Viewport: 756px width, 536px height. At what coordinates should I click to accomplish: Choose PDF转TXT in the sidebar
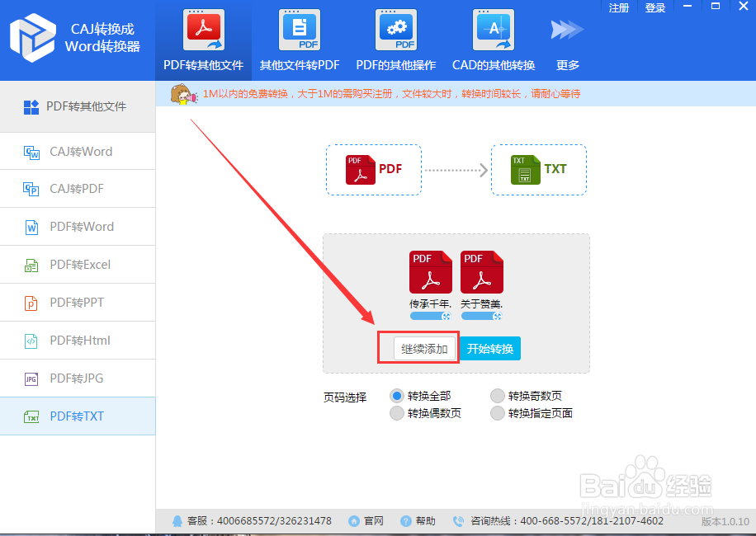(x=78, y=416)
